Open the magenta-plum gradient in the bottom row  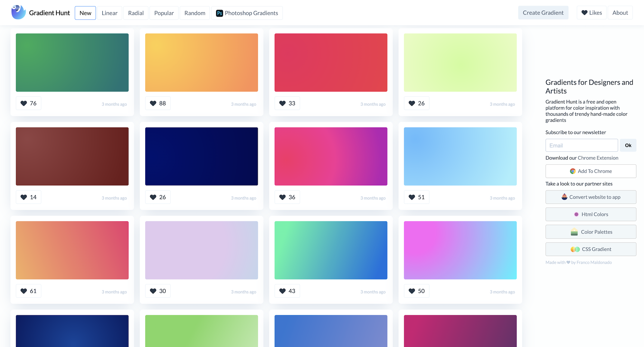(460, 331)
